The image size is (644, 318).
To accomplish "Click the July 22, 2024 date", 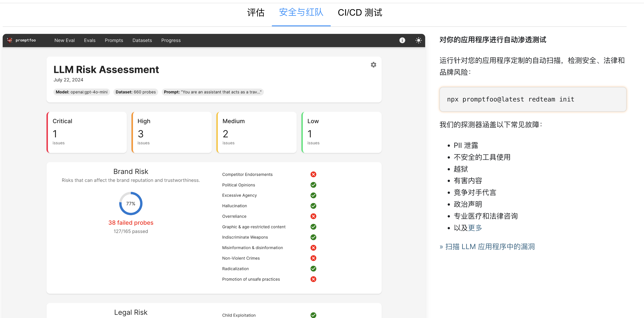I will (68, 80).
